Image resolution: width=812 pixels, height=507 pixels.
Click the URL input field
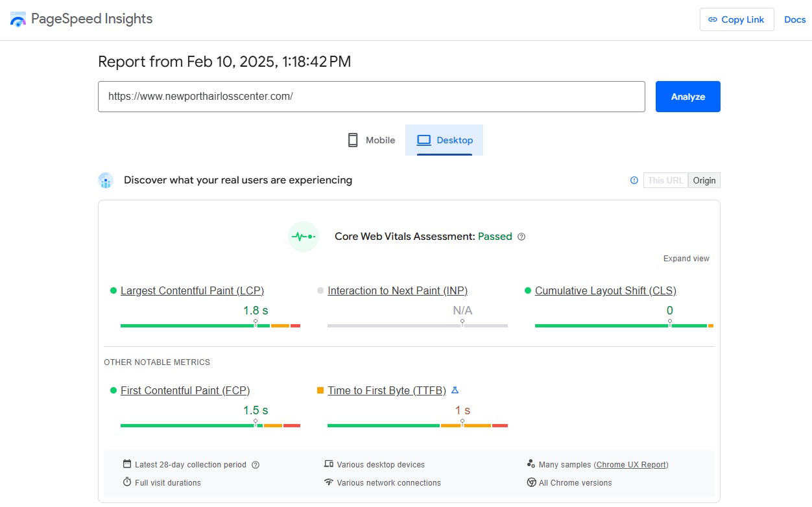pyautogui.click(x=372, y=97)
